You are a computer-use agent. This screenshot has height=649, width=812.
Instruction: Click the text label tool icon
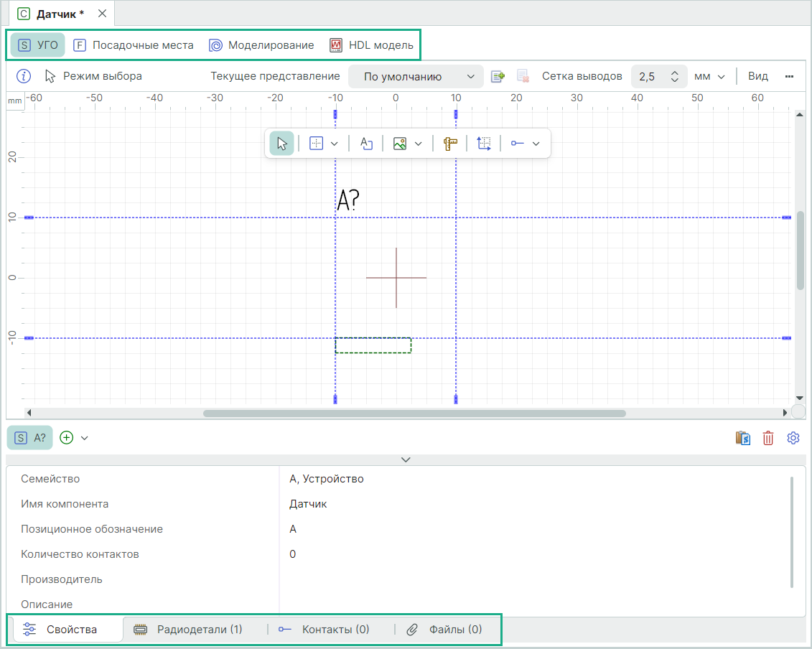366,144
